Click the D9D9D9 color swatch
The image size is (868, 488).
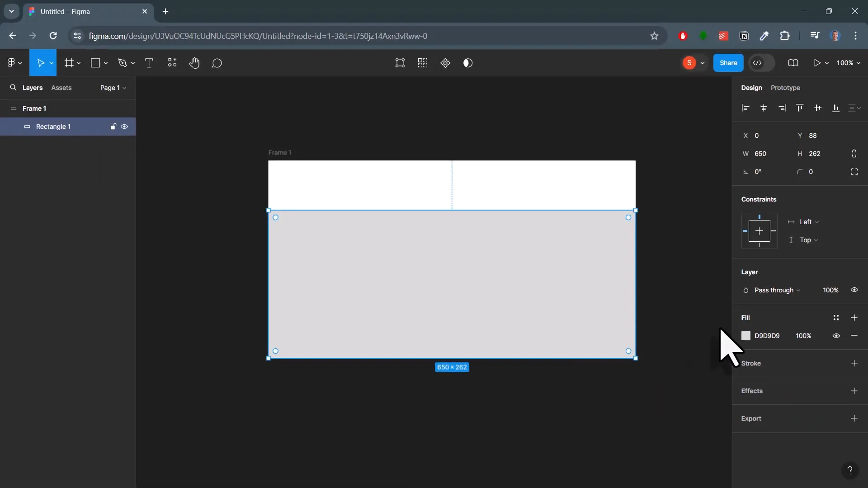pyautogui.click(x=746, y=336)
